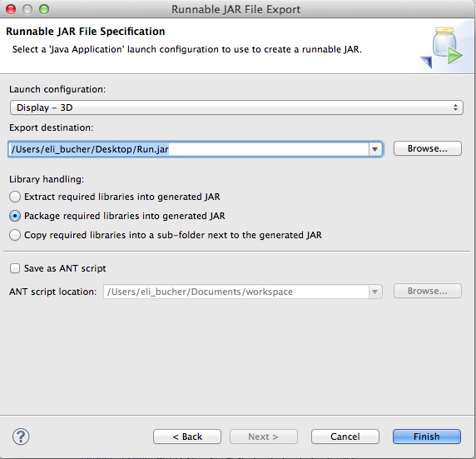Open the help question mark icon

pos(21,437)
